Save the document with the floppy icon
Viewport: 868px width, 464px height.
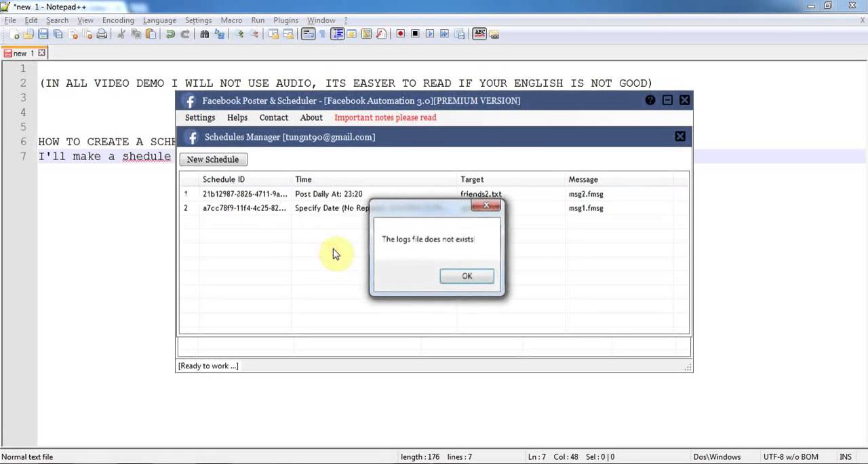pyautogui.click(x=43, y=34)
